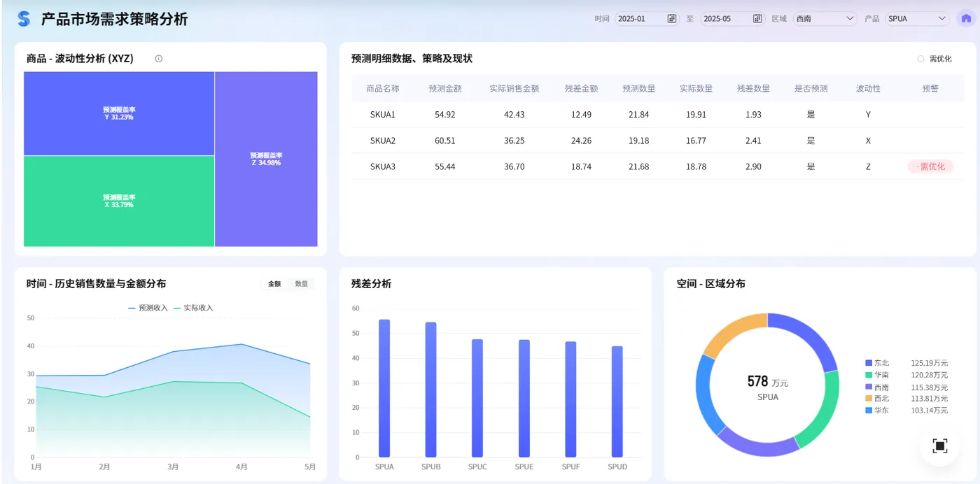Click the 预测数量 column header
This screenshot has width=980, height=484.
pos(639,89)
